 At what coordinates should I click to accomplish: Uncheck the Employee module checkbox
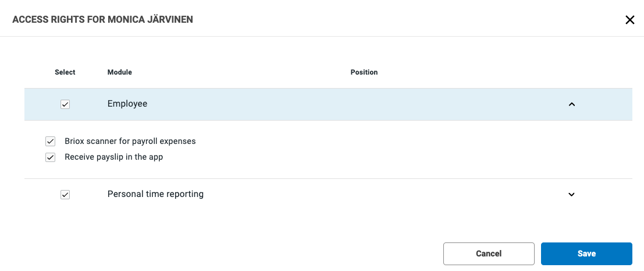pos(65,104)
